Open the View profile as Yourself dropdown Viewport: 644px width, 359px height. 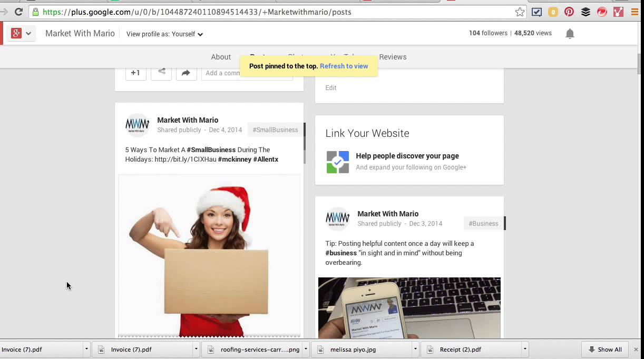pyautogui.click(x=164, y=34)
